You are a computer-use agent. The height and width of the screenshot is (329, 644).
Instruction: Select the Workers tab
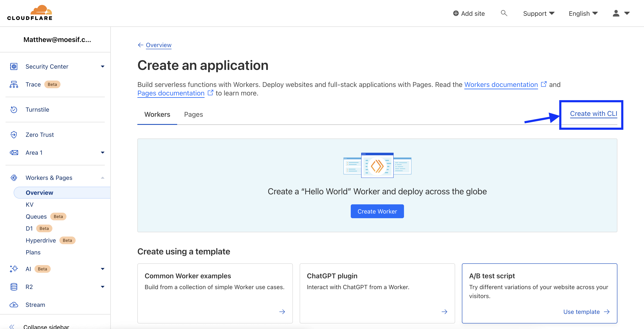[157, 114]
